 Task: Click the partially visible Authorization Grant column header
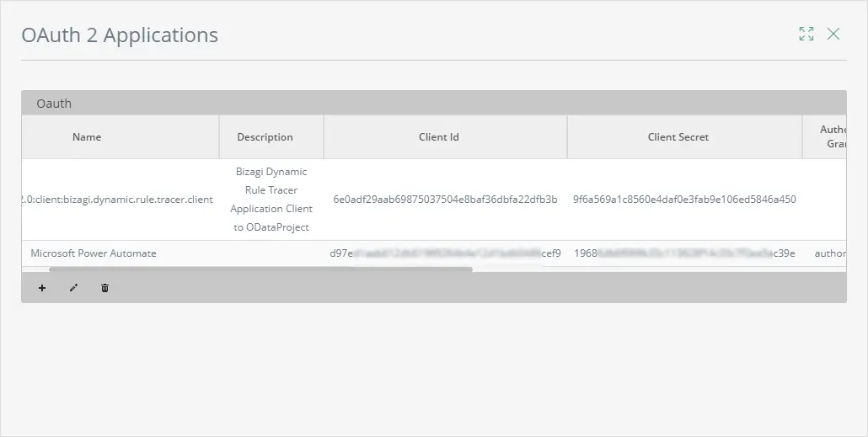825,137
